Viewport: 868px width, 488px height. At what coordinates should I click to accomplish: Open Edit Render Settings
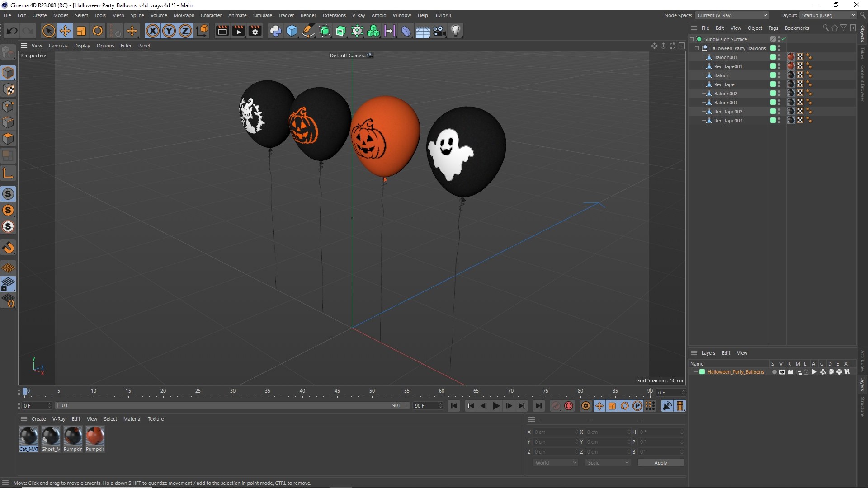[255, 31]
